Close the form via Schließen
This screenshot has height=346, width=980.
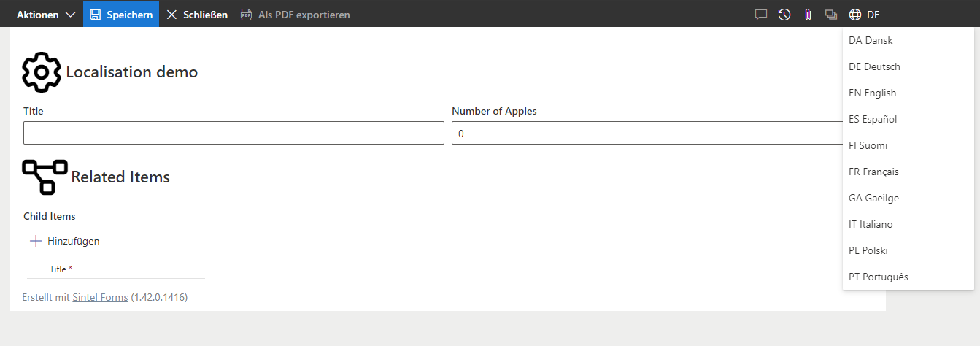(197, 15)
